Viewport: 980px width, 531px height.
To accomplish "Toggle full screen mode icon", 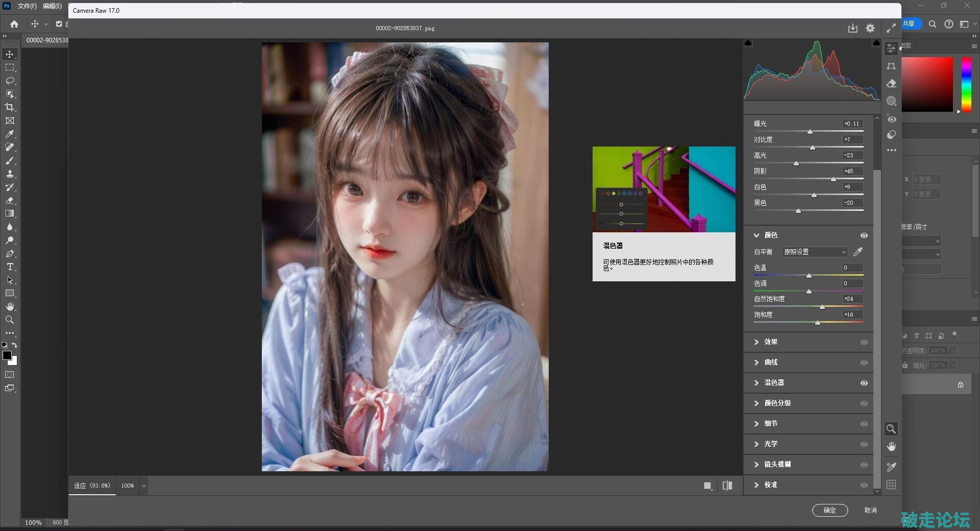I will [x=891, y=29].
